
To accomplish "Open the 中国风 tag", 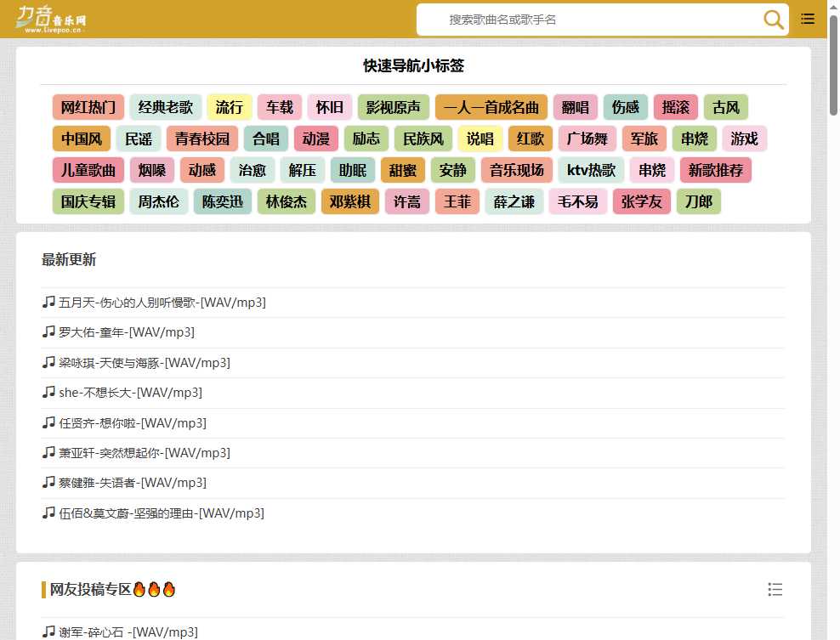I will coord(81,139).
